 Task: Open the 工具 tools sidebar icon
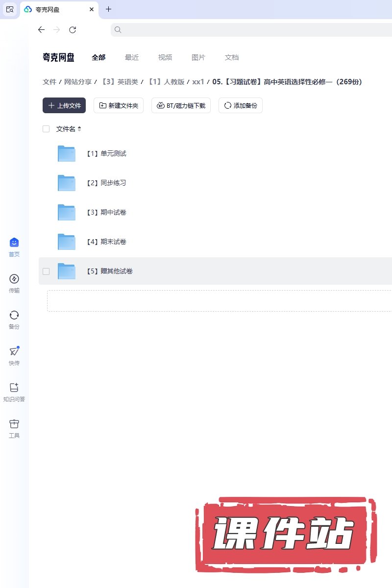point(14,424)
